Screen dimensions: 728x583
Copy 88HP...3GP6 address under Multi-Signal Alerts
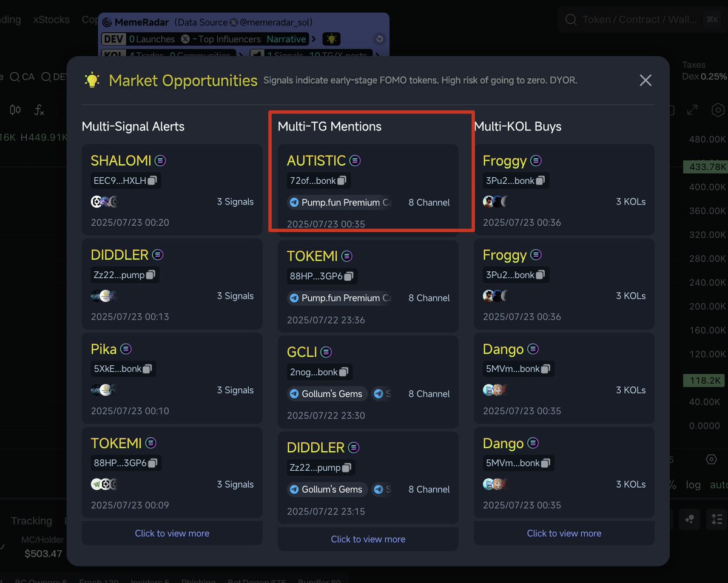(153, 463)
